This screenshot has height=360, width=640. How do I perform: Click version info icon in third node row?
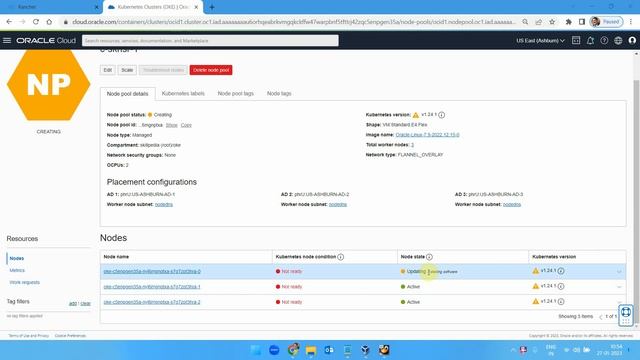pos(561,302)
